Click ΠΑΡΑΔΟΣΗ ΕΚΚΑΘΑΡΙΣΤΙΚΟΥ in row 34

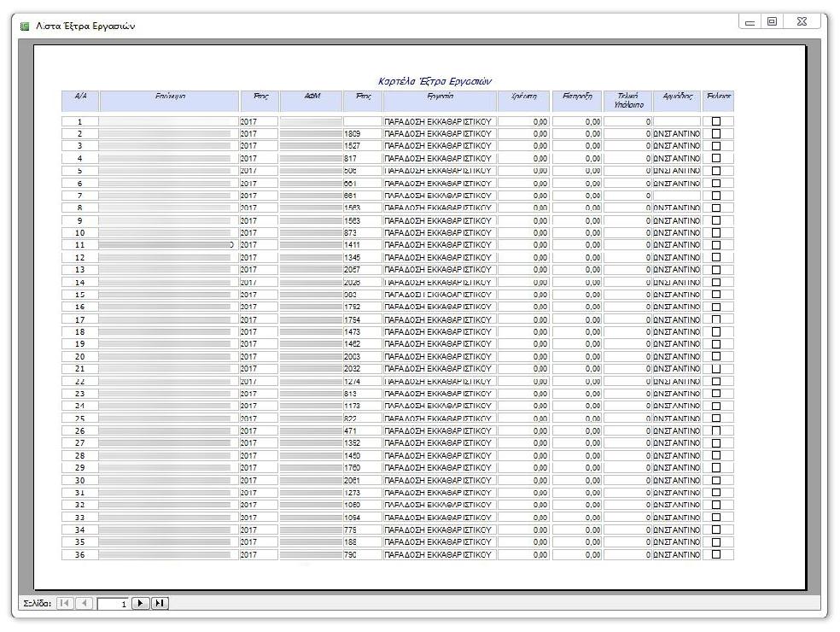(438, 530)
